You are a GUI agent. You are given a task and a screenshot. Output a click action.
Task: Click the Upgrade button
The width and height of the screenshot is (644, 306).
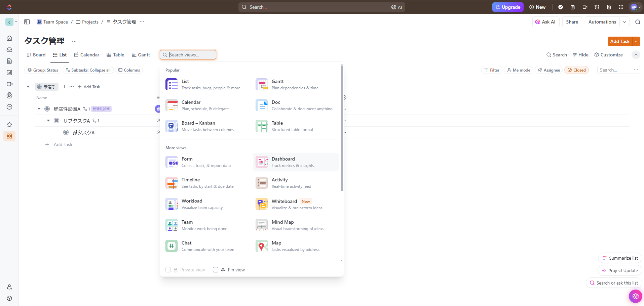click(508, 7)
